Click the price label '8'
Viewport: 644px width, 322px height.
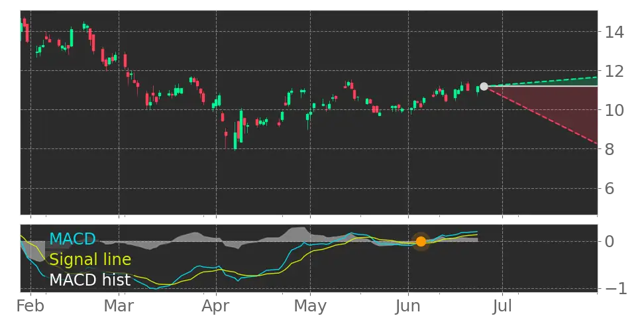pyautogui.click(x=610, y=149)
